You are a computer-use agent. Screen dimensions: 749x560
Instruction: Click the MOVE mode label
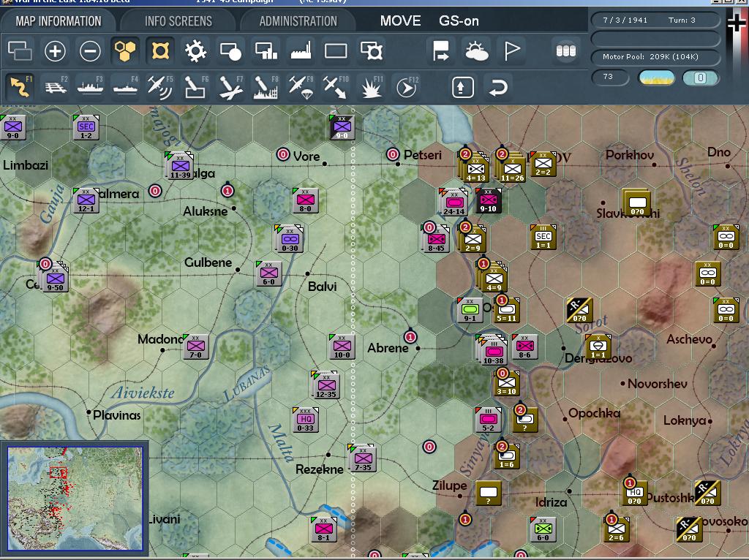(400, 20)
